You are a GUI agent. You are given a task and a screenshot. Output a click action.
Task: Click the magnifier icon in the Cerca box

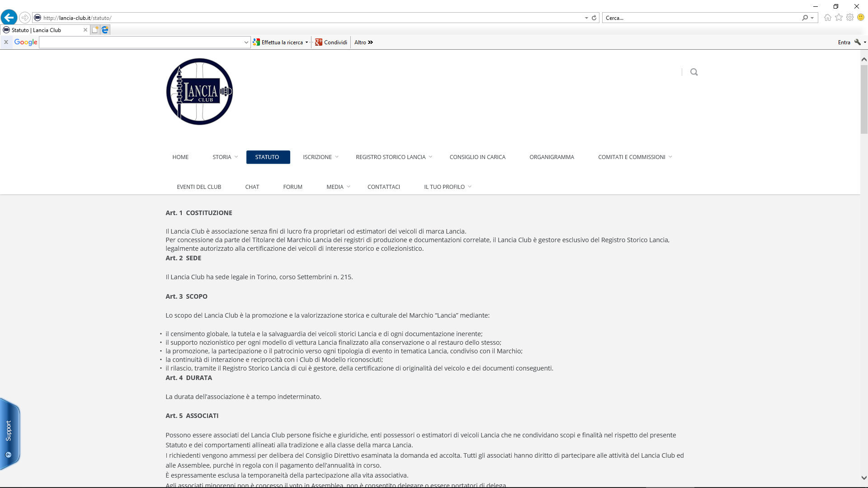point(805,18)
